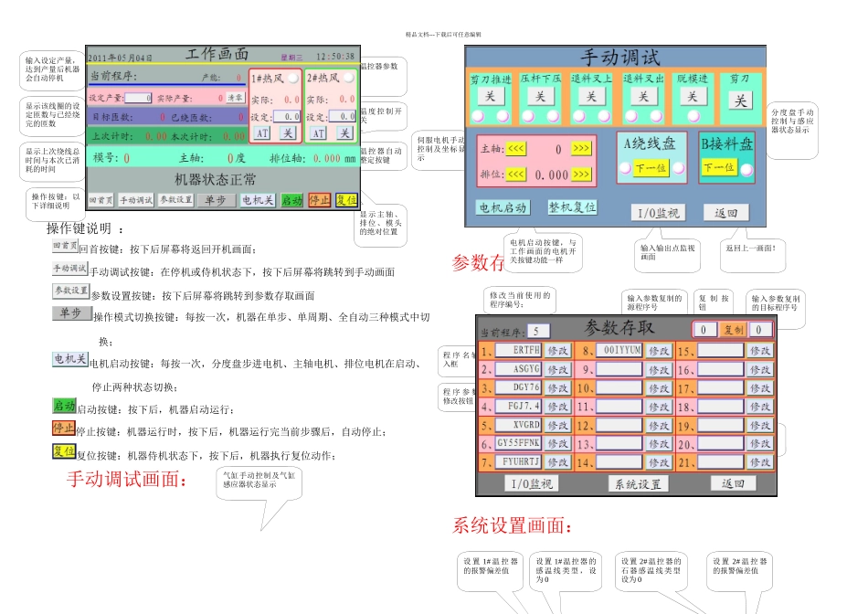Click AT button under 2#热风

tap(318, 132)
